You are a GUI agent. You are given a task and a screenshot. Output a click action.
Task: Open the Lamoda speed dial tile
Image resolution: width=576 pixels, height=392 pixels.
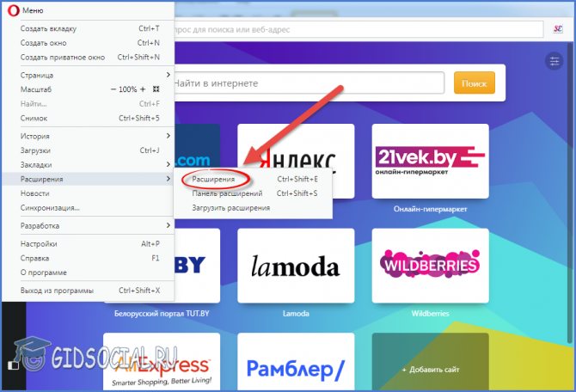[x=296, y=266]
